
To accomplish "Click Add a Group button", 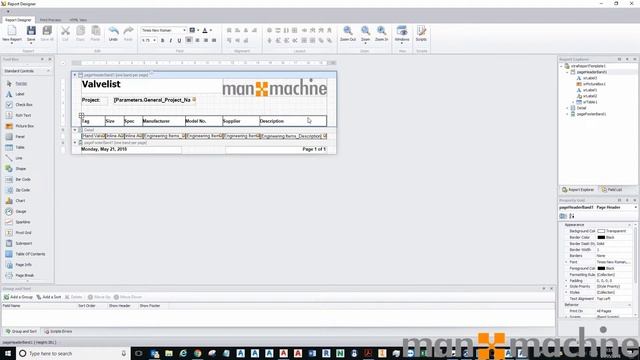I will pyautogui.click(x=18, y=297).
